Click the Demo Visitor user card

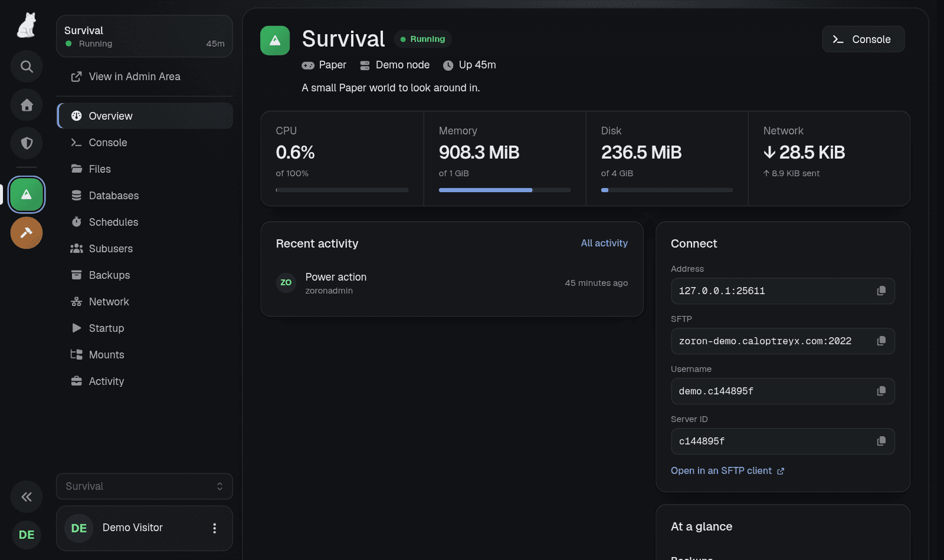(x=145, y=528)
